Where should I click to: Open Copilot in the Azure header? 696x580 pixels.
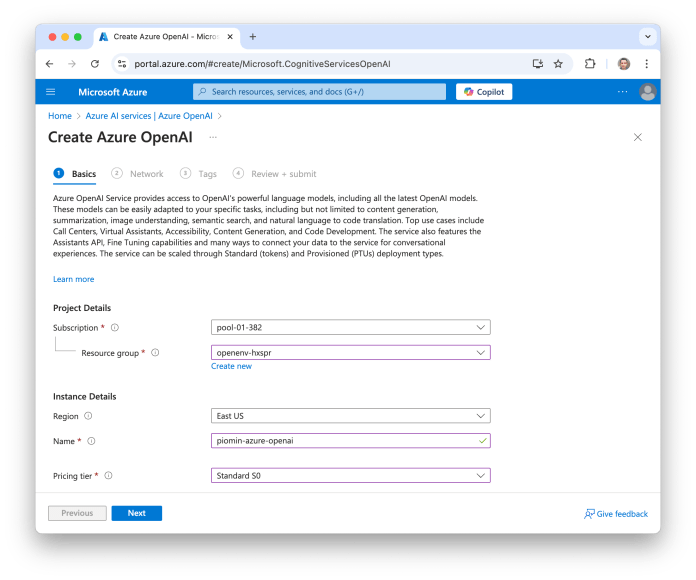coord(484,92)
